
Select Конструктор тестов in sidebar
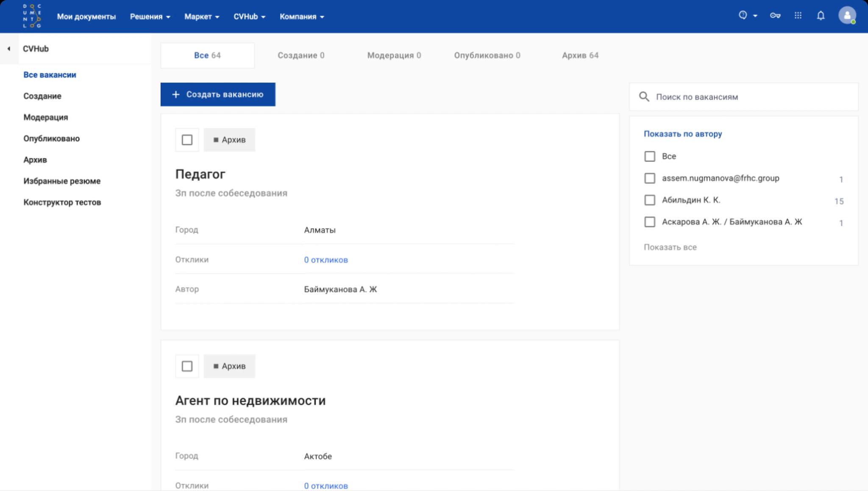coord(62,203)
